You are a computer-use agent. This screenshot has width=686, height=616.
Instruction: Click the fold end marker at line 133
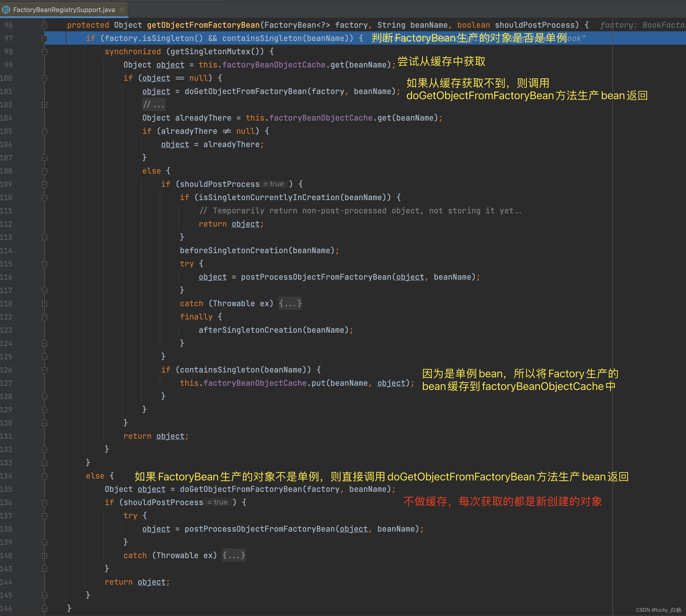click(44, 463)
